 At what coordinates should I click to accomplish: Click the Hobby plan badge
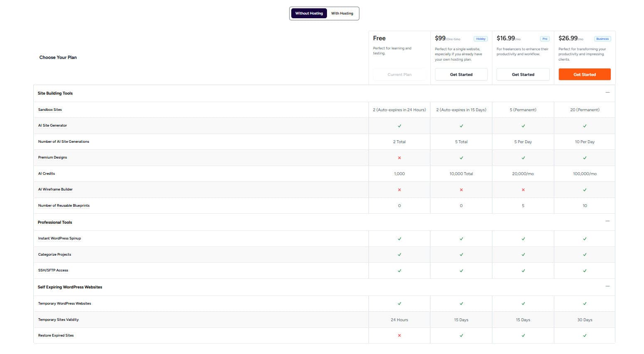[x=481, y=39]
